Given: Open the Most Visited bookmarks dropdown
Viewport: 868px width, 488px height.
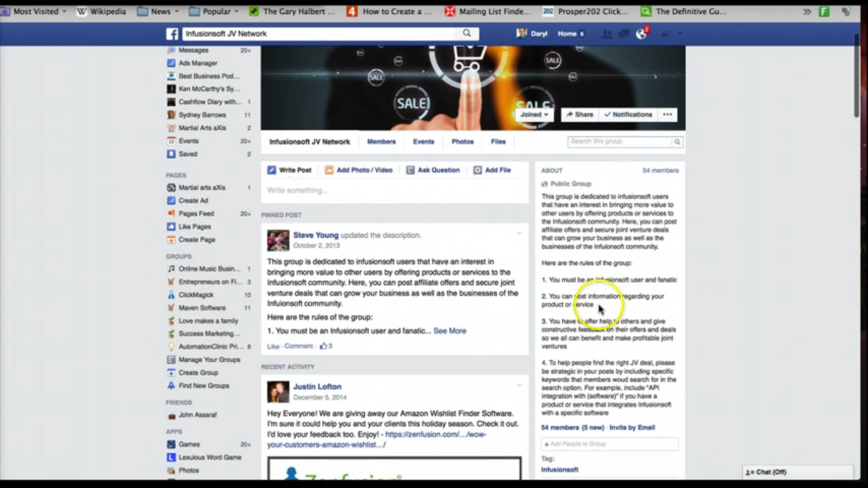Looking at the screenshot, I should click(x=35, y=11).
